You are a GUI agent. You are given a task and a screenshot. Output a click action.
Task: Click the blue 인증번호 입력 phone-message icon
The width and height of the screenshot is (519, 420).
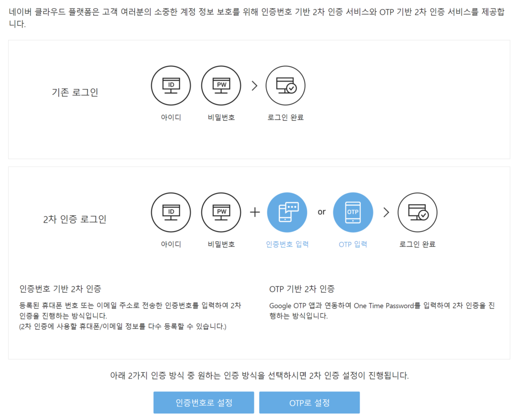coord(287,212)
